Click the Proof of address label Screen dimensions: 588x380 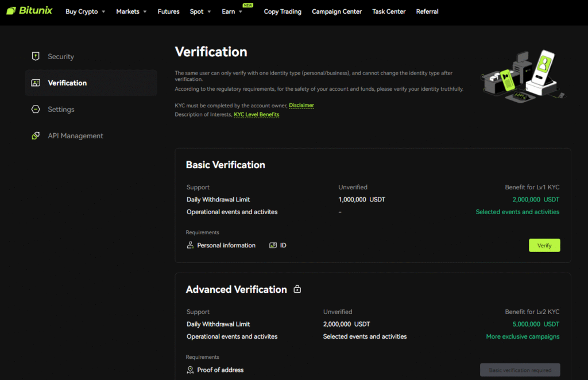220,370
